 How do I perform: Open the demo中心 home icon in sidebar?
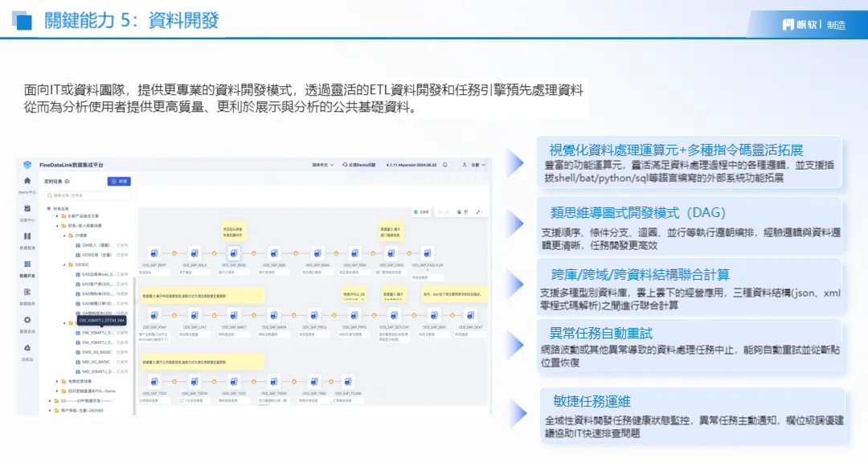(27, 181)
